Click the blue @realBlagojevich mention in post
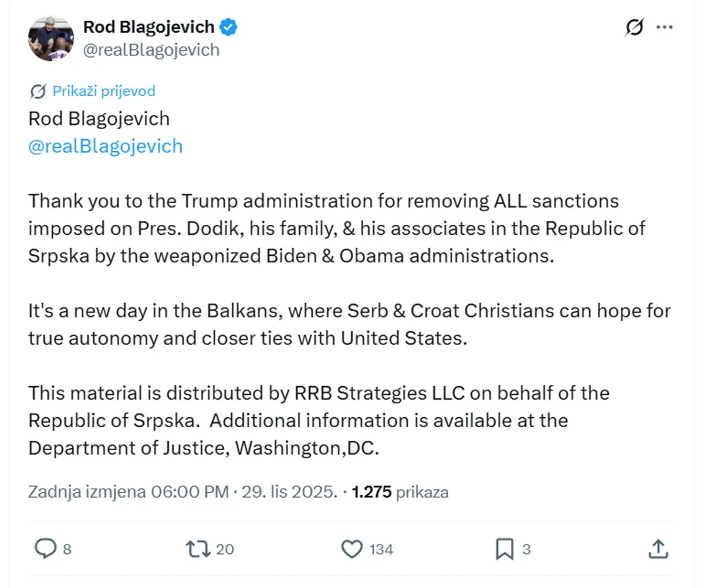Viewport: 704px width, 588px height. [106, 146]
